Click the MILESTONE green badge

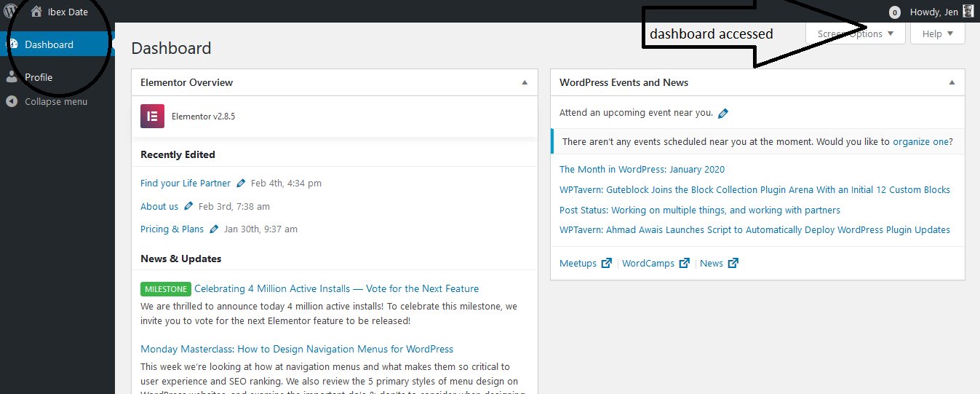click(x=166, y=289)
